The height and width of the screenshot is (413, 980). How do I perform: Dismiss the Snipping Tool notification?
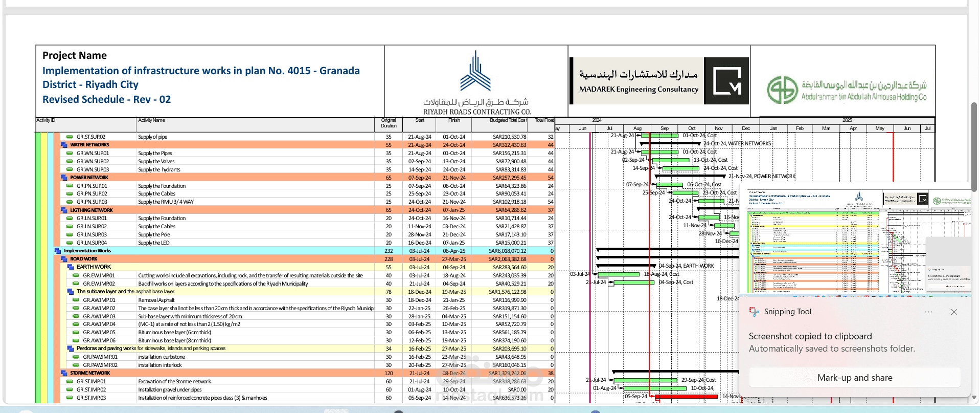[x=954, y=312]
